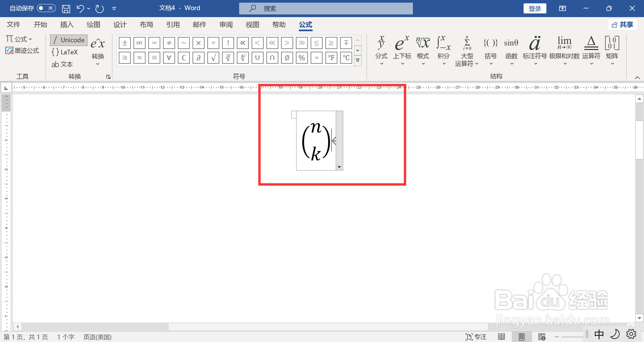Open the ribbon display options icon
Viewport: 644px width, 342px height.
(x=562, y=8)
